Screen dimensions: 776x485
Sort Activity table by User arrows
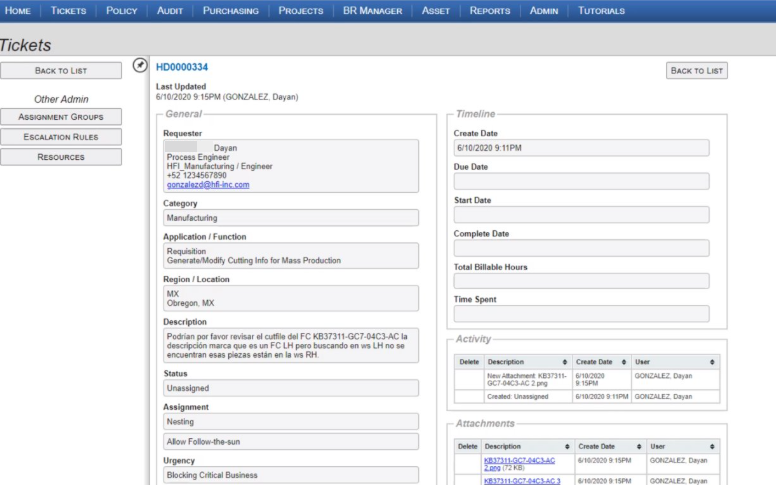(713, 361)
